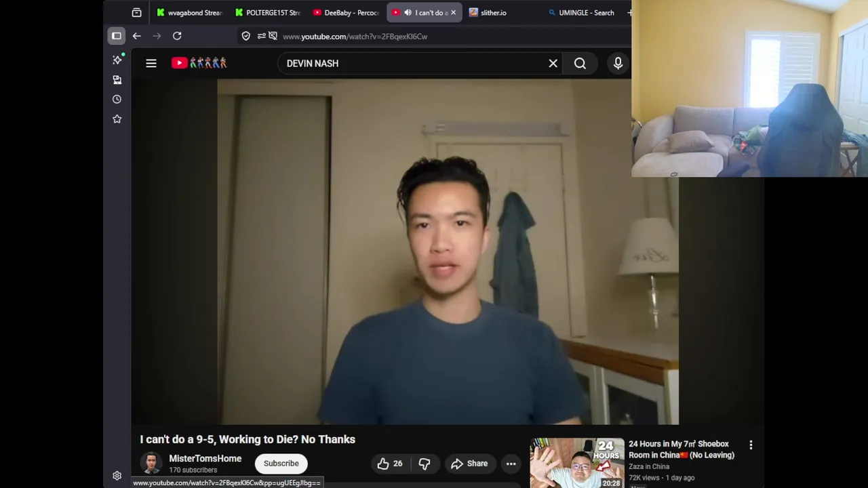Toggle the browser sidebar panel button
This screenshot has width=868, height=488.
click(x=117, y=36)
